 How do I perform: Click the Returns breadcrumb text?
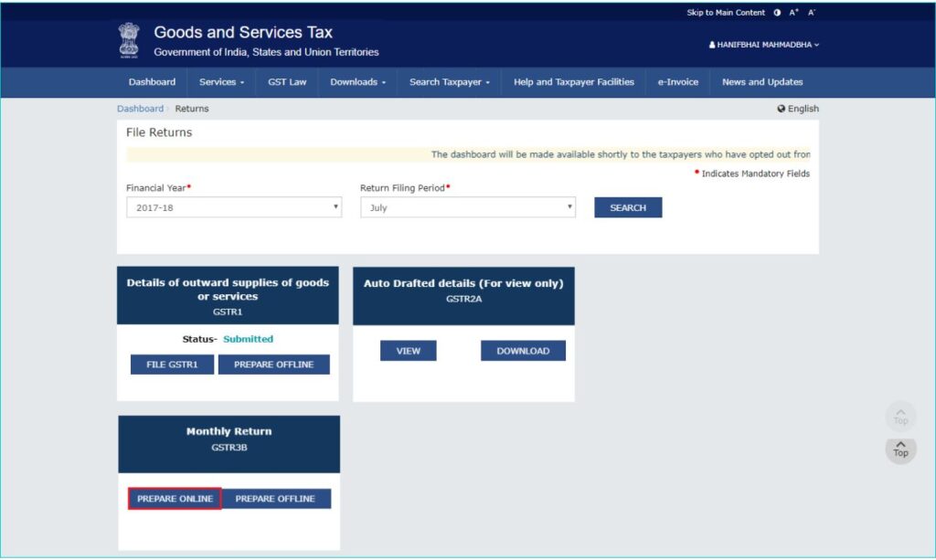(192, 109)
